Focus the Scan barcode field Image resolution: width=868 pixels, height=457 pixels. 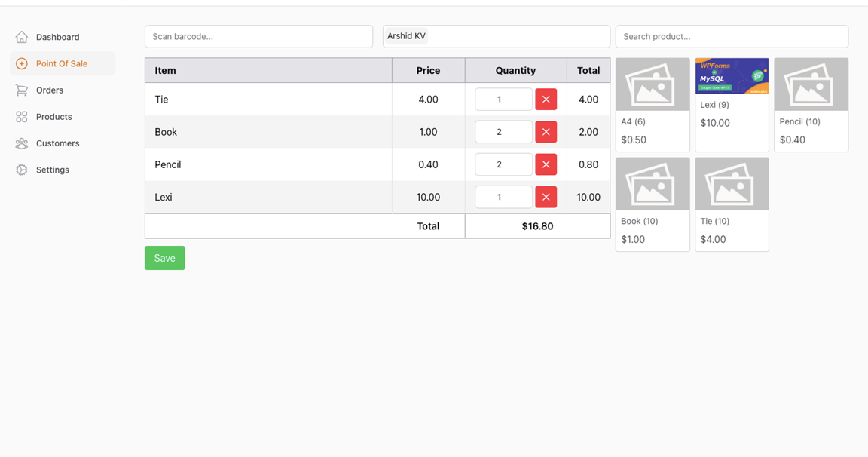[258, 36]
